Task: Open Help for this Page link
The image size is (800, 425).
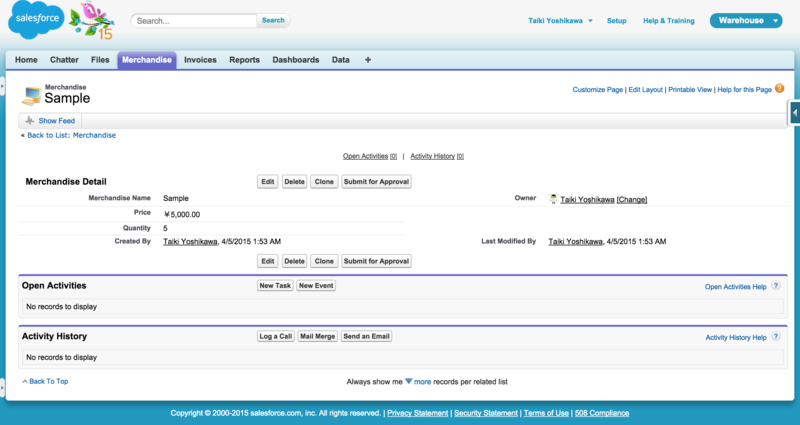Action: (x=744, y=89)
